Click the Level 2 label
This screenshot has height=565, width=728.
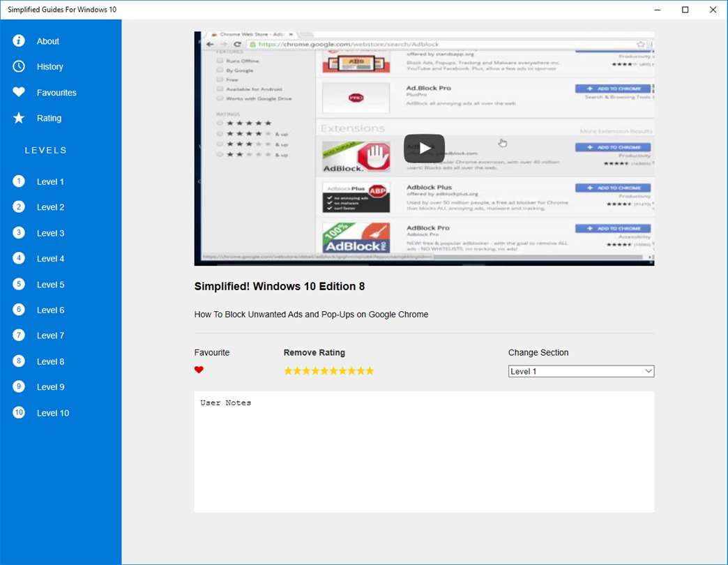tap(51, 208)
